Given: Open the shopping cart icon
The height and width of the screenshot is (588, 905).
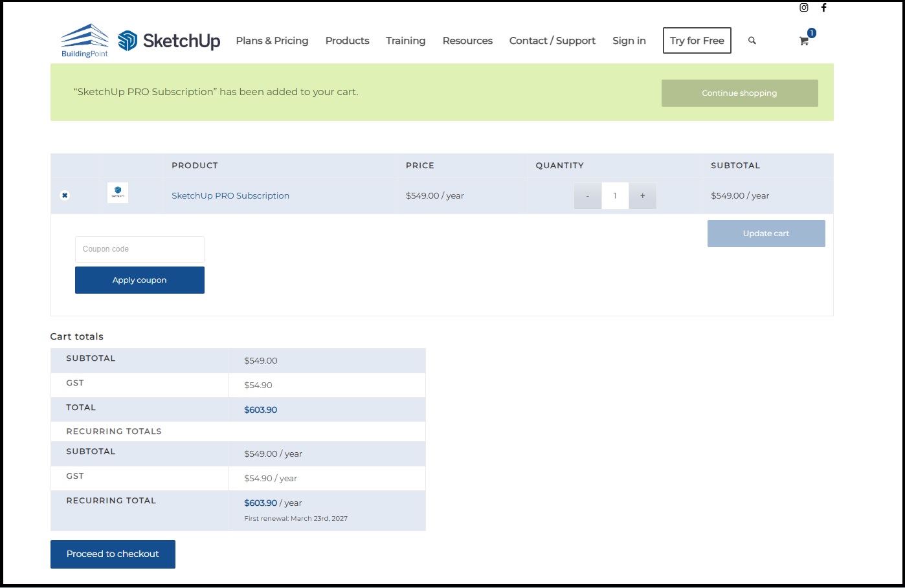Looking at the screenshot, I should point(804,41).
